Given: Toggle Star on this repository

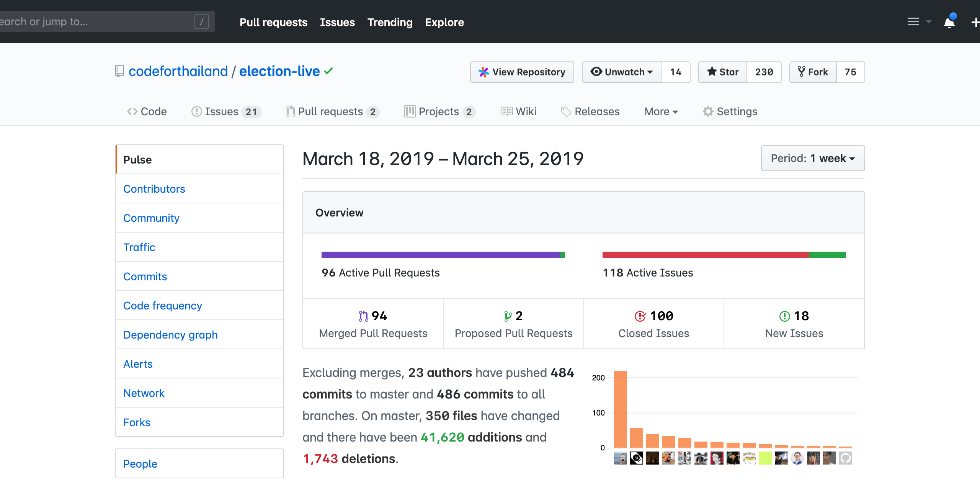Looking at the screenshot, I should pyautogui.click(x=723, y=72).
